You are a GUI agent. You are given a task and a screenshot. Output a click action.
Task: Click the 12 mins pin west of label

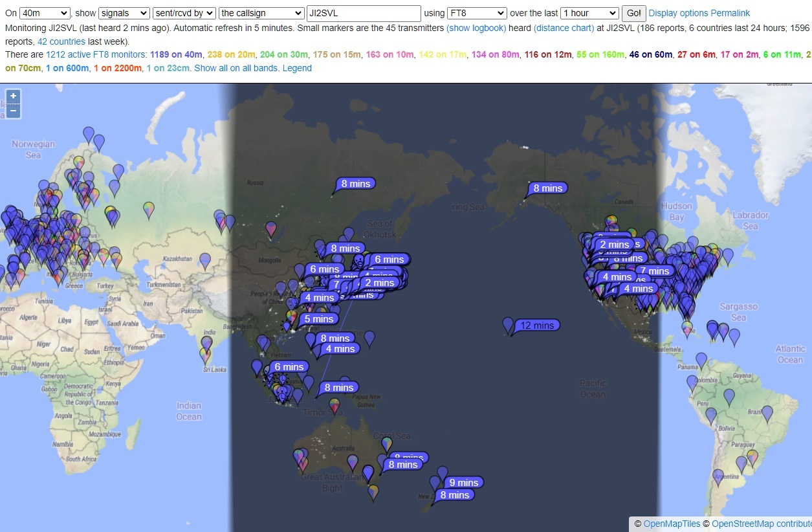coord(508,325)
